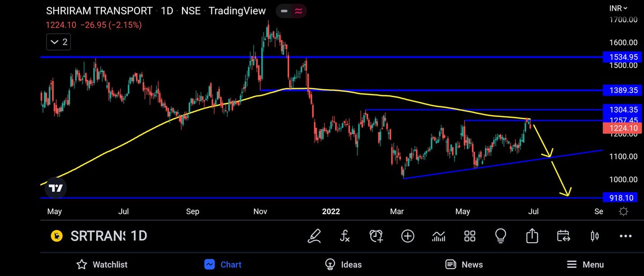Select the Chart tab
The height and width of the screenshot is (276, 644).
click(x=223, y=264)
